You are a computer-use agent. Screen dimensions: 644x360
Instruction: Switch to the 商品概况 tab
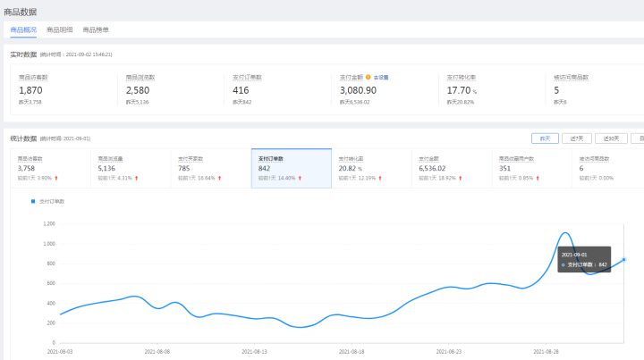tap(23, 30)
